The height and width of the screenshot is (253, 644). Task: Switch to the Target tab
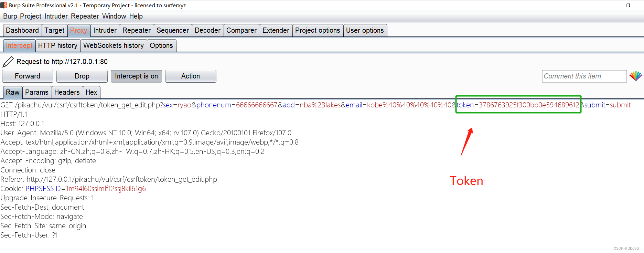[x=54, y=30]
